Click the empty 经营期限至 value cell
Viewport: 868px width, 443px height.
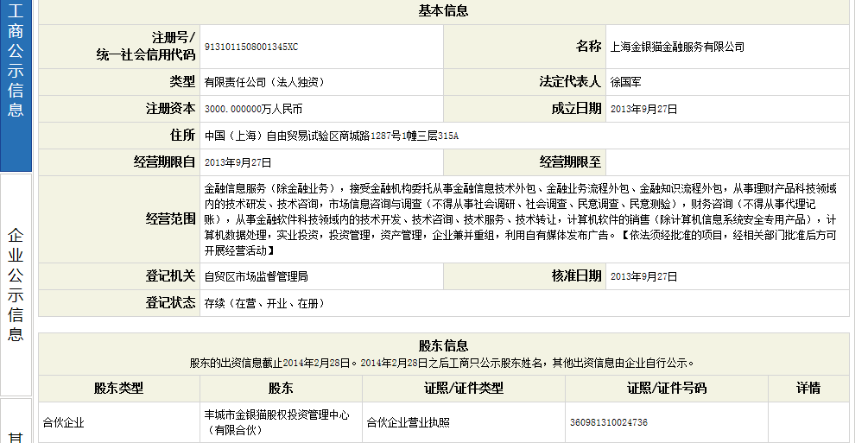click(x=727, y=163)
